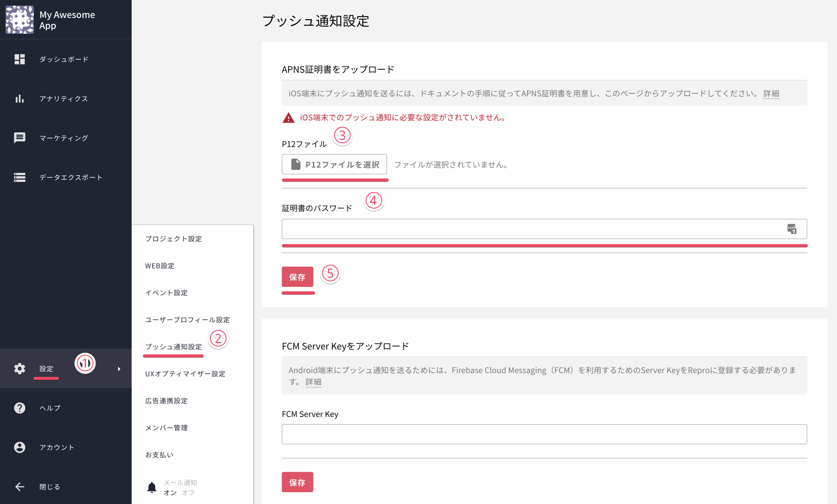Open ダッシュボード in sidebar
The image size is (837, 504).
tap(64, 59)
